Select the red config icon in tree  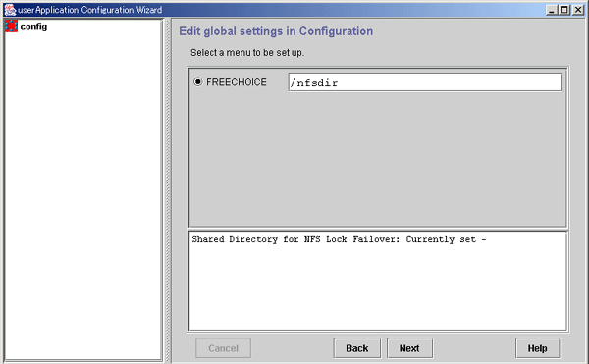[x=11, y=26]
